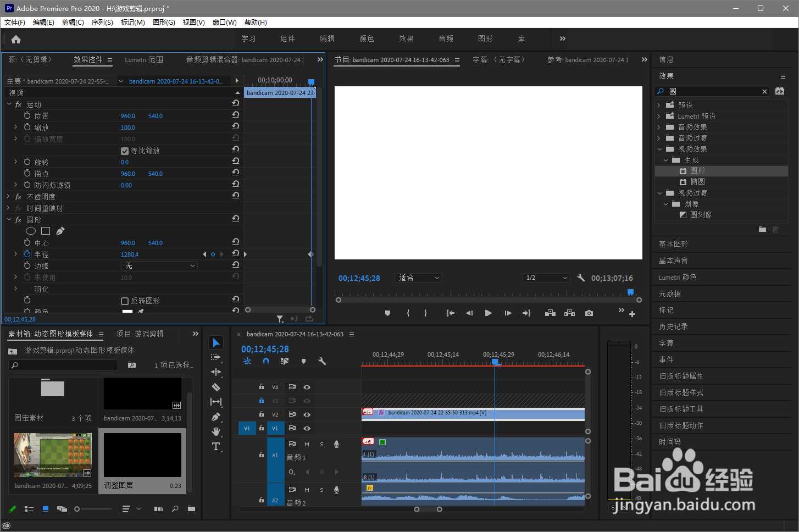The width and height of the screenshot is (799, 532).
Task: Click the Home icon
Action: click(16, 39)
